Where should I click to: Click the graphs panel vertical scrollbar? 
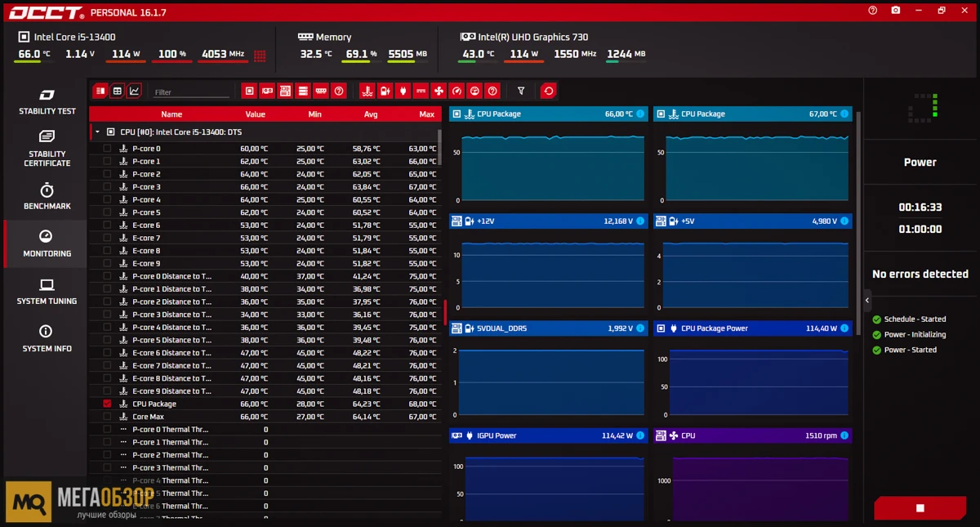tap(857, 223)
